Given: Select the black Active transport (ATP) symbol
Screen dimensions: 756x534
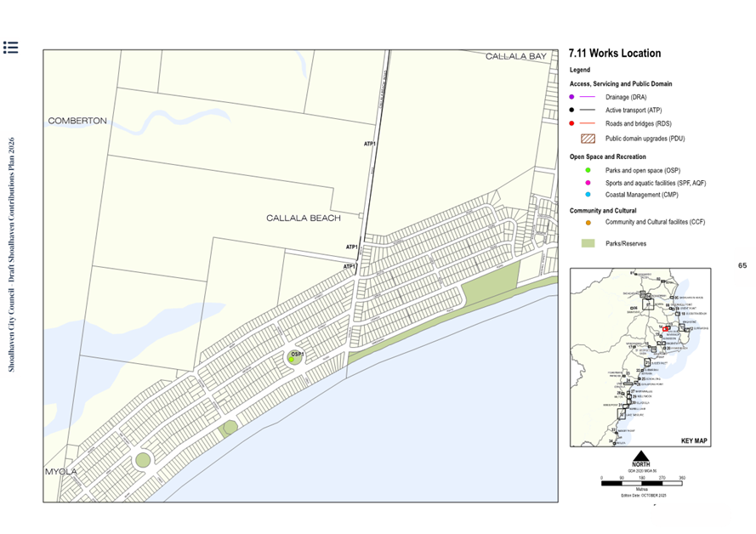Looking at the screenshot, I should (x=570, y=110).
